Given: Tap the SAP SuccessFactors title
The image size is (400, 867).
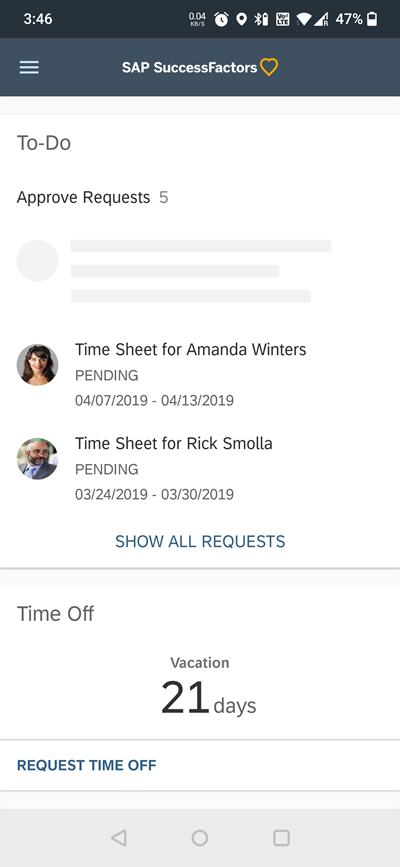Looking at the screenshot, I should [190, 67].
